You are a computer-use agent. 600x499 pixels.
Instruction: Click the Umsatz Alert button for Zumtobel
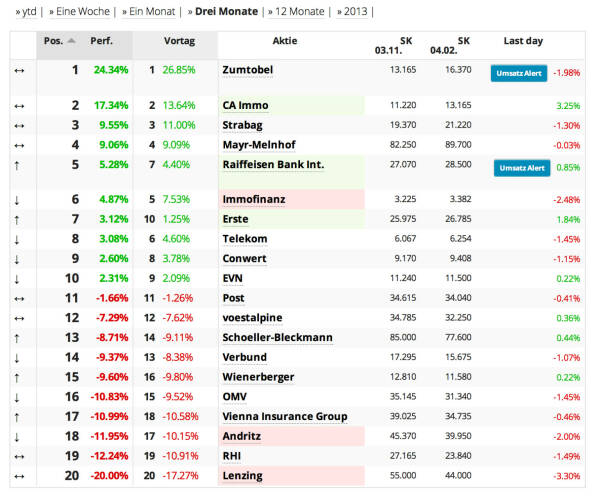click(x=519, y=73)
